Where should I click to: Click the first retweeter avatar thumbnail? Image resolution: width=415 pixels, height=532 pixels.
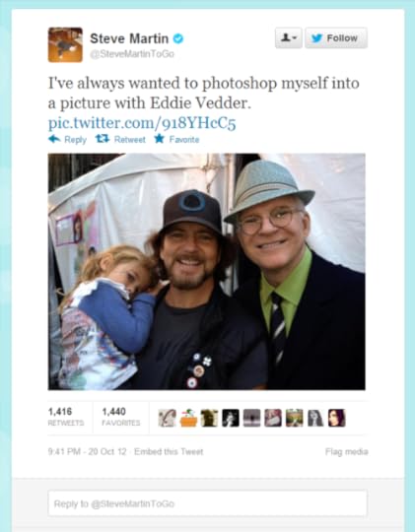click(168, 418)
